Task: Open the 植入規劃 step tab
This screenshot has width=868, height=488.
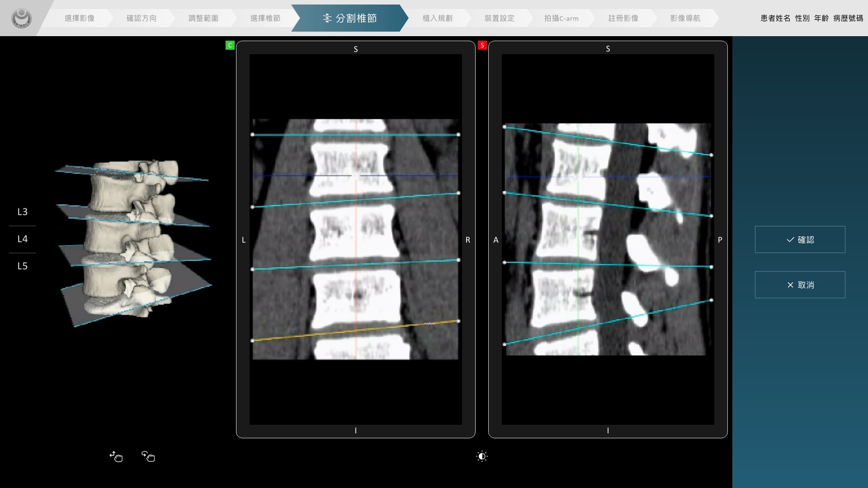Action: pos(437,18)
